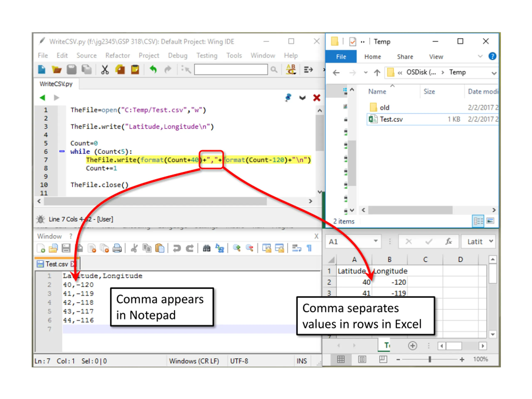Close editor with red X icon
The image size is (532, 399).
(317, 98)
